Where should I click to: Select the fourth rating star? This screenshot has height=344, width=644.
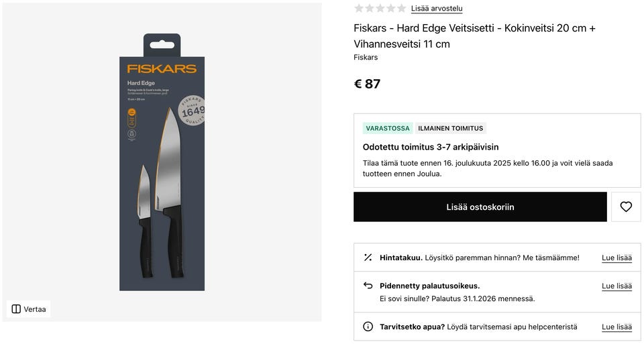tap(391, 8)
